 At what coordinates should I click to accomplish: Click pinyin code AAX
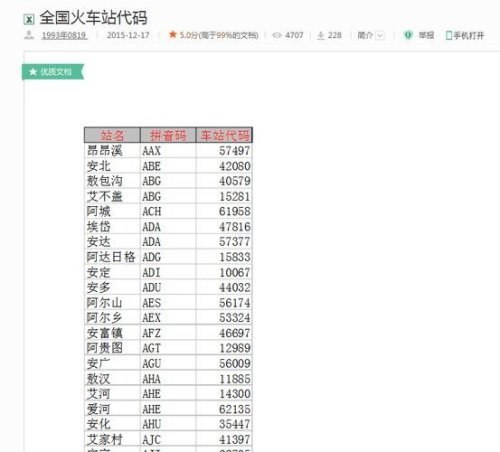[151, 151]
